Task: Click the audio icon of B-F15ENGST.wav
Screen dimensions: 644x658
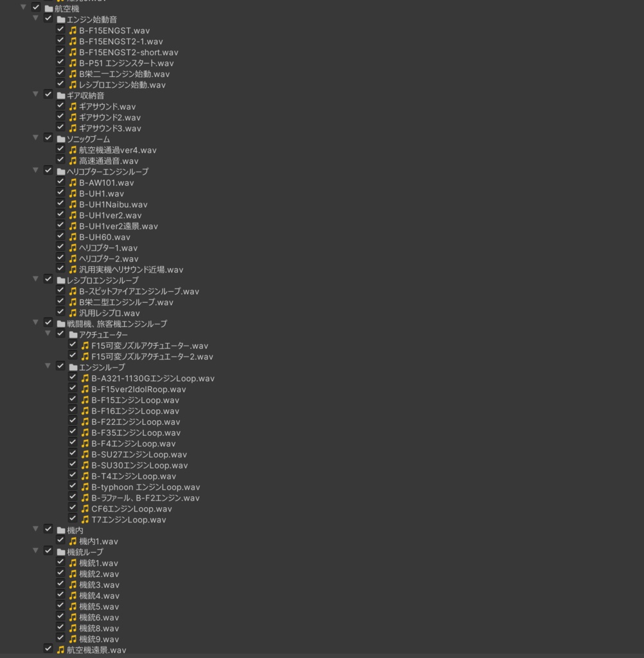Action: [x=73, y=30]
